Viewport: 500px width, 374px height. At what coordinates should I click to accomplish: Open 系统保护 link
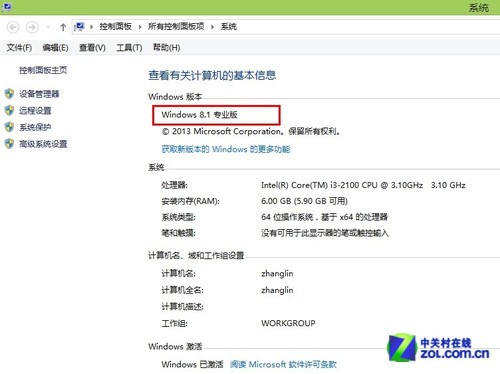(x=35, y=127)
